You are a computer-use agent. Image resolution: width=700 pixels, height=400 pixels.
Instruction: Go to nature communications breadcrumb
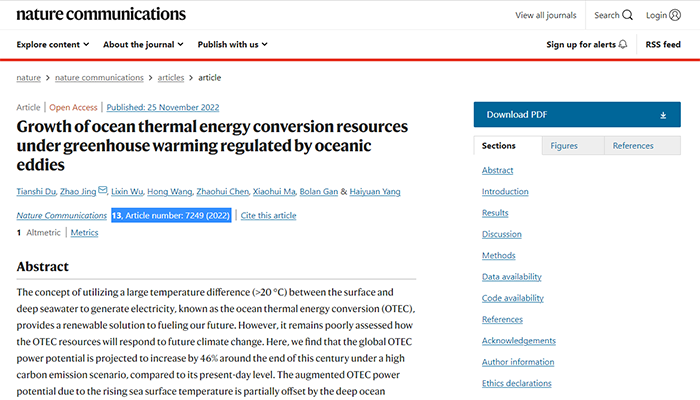tap(100, 77)
